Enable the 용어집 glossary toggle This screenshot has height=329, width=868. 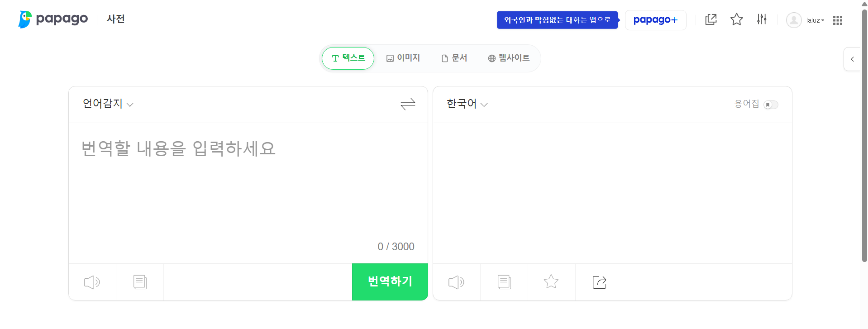(771, 105)
